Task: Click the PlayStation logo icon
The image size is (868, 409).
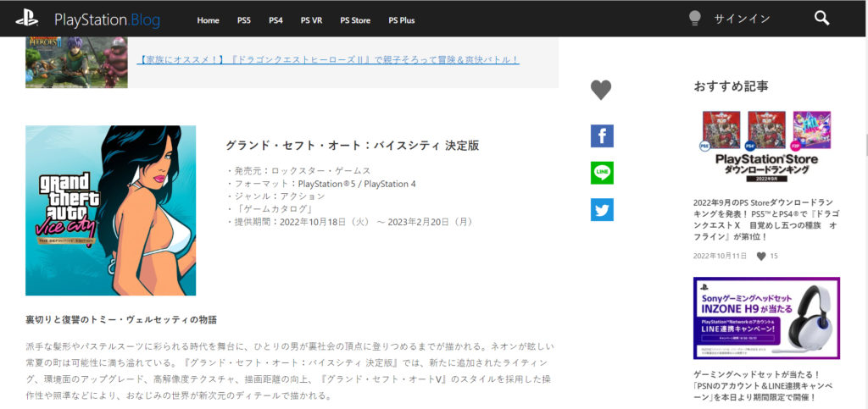Action: [26, 19]
